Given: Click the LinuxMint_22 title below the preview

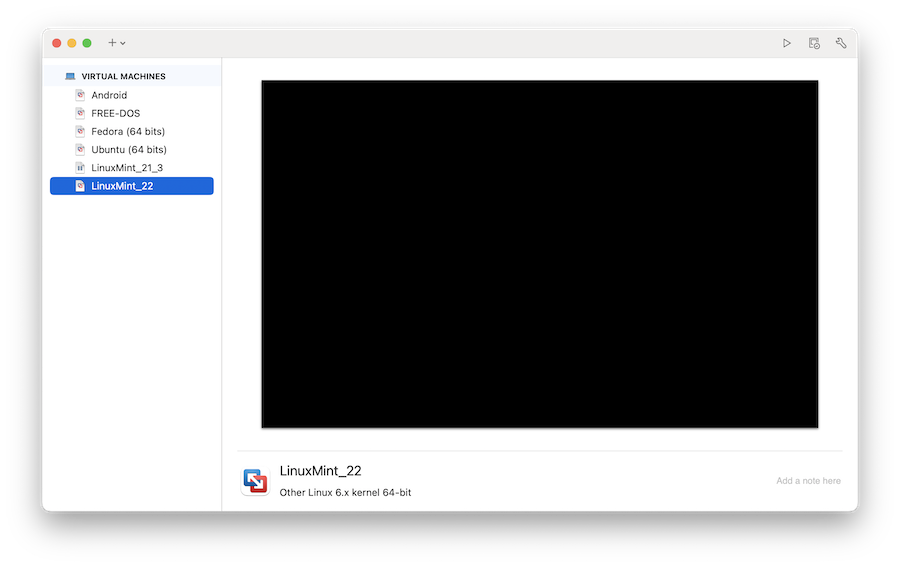Looking at the screenshot, I should 320,471.
